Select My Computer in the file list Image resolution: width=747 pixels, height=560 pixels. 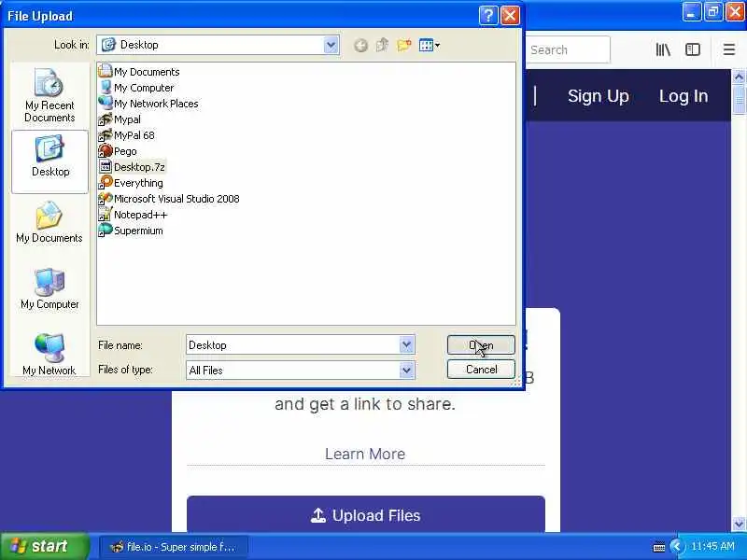tap(136, 88)
